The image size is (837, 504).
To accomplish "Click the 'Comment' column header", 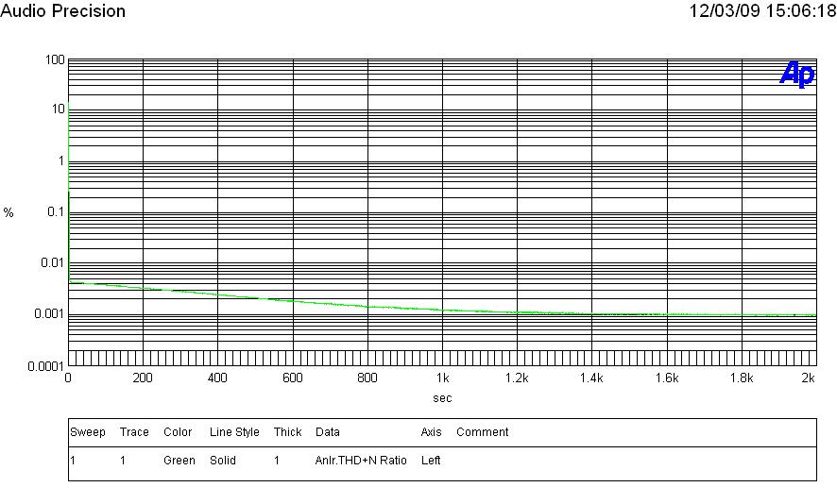I will 483,432.
